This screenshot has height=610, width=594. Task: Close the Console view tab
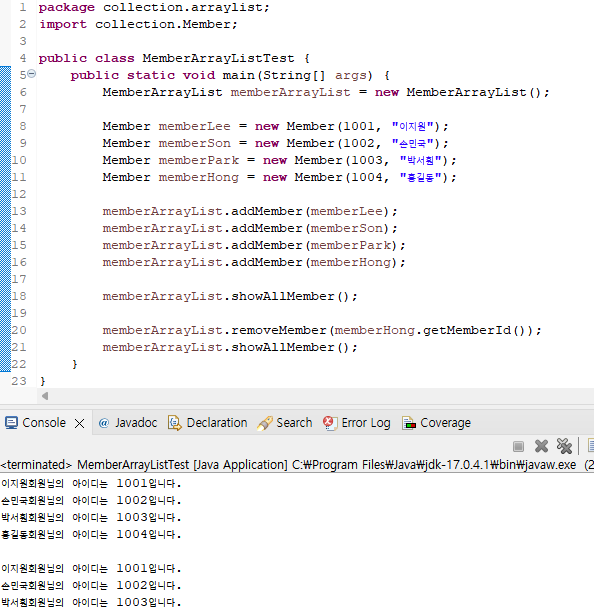79,423
